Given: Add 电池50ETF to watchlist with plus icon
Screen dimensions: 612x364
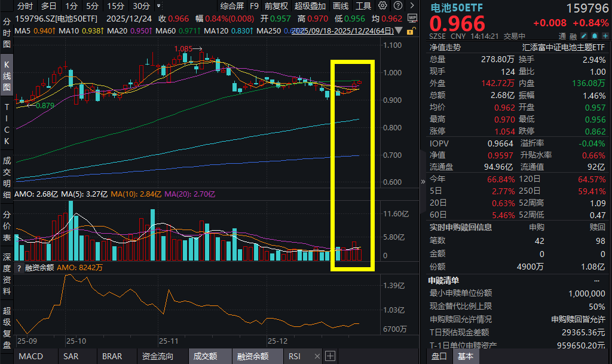Looking at the screenshot, I should tap(605, 35).
